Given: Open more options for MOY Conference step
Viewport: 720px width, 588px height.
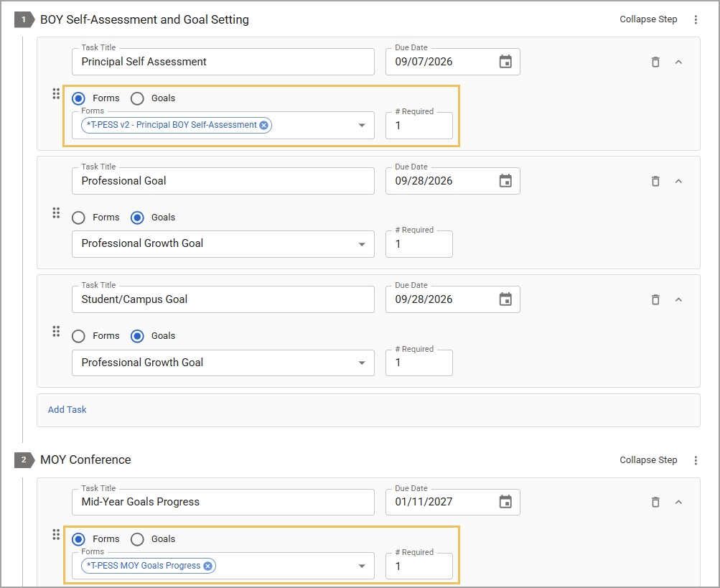Looking at the screenshot, I should [696, 460].
